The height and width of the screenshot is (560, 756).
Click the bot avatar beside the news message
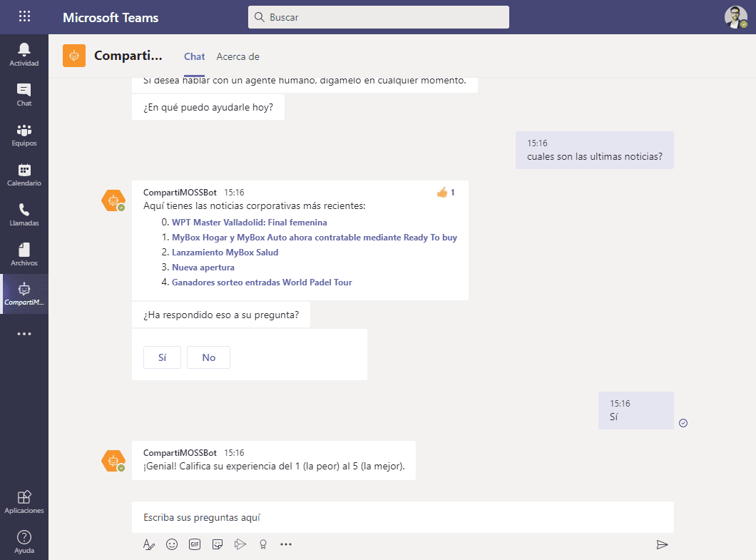coord(113,200)
